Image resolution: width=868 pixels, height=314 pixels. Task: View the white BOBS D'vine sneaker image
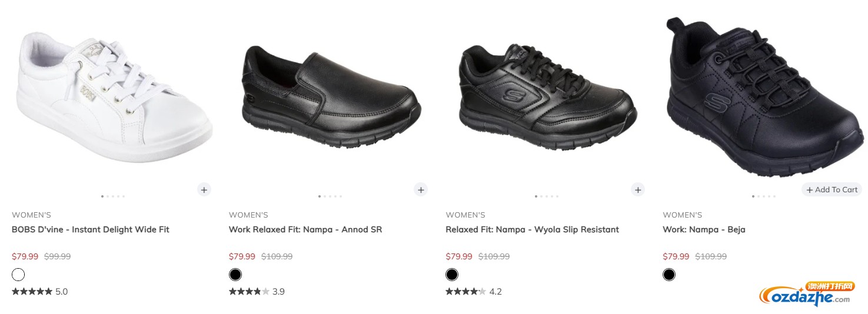(112, 97)
